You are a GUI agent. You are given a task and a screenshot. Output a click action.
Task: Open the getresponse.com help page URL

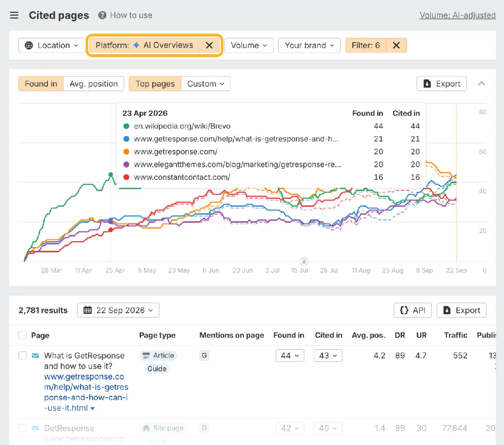[86, 392]
